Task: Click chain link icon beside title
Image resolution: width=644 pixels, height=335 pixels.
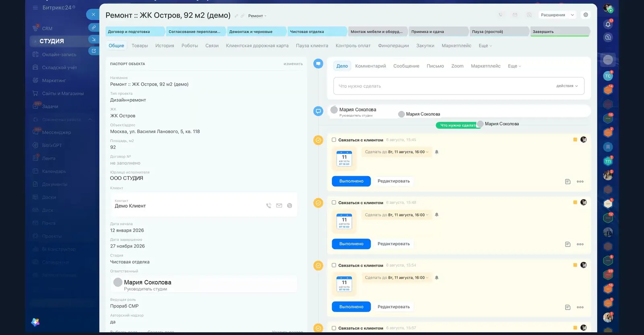Action: (x=242, y=16)
